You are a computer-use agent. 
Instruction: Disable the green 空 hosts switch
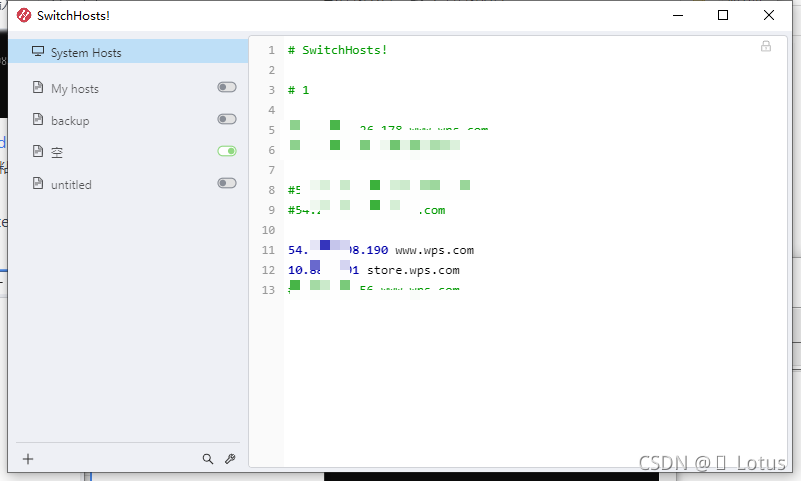(227, 151)
